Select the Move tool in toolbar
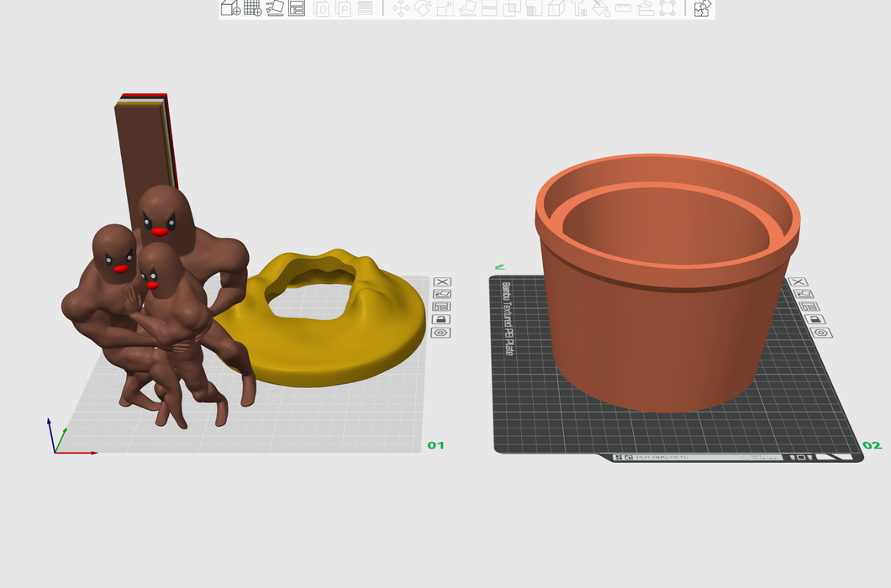This screenshot has height=588, width=891. pos(400,8)
